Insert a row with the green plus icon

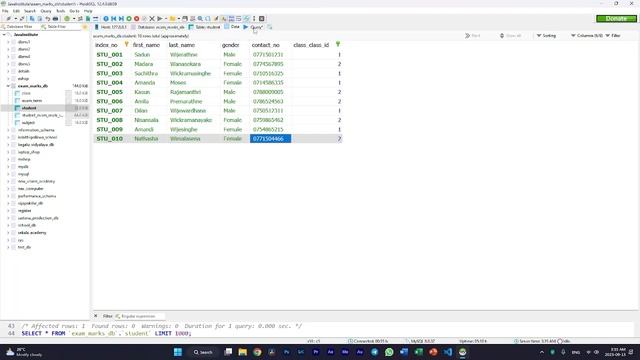click(x=129, y=19)
